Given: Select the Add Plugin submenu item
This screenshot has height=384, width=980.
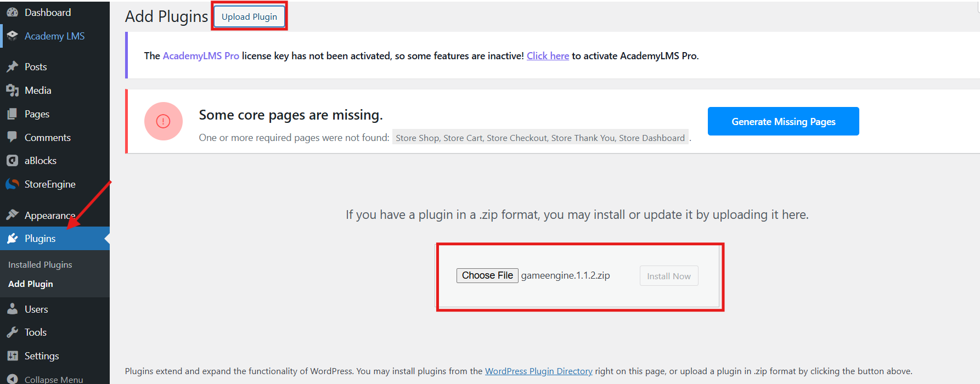Looking at the screenshot, I should tap(31, 284).
